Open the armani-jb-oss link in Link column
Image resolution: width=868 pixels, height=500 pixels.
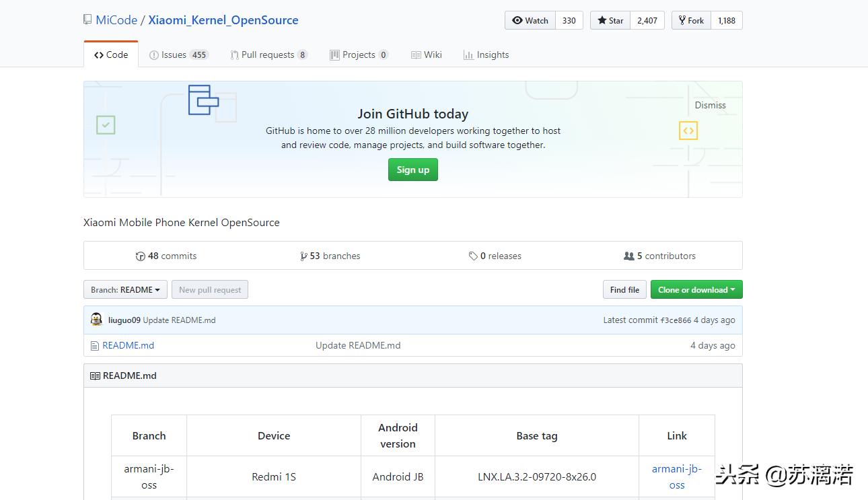tap(677, 476)
